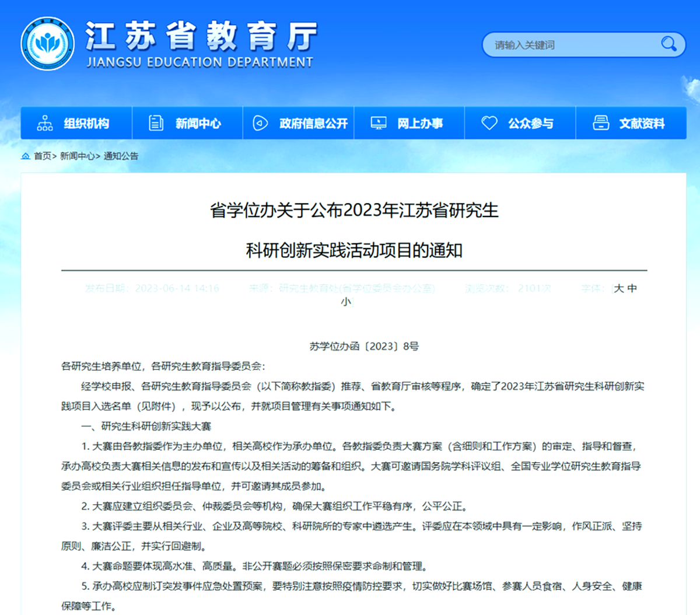700x615 pixels.
Task: Click the breadcrumb home icon
Action: click(x=26, y=156)
